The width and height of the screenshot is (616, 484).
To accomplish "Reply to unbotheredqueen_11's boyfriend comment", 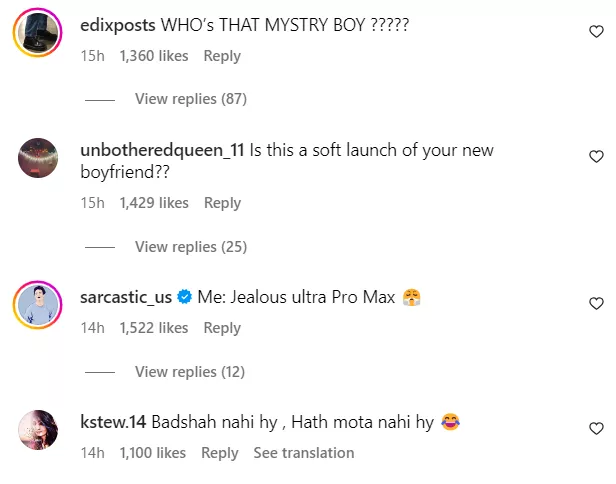I will point(222,203).
